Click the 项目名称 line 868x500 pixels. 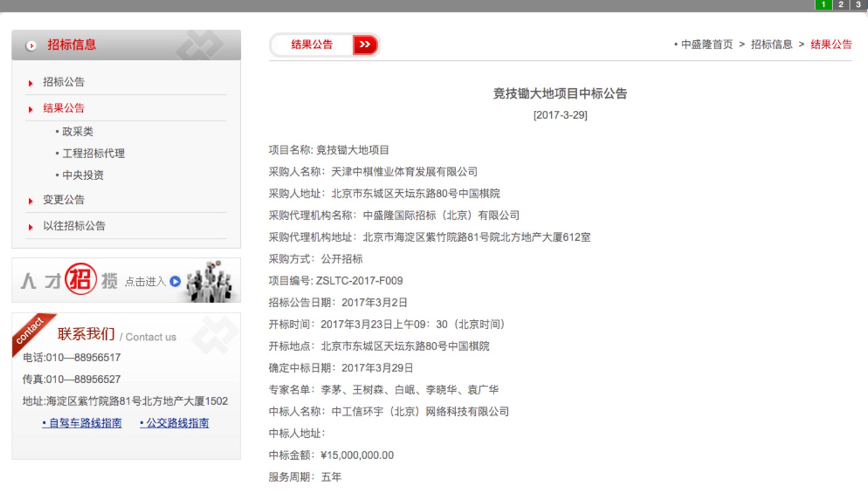(329, 150)
